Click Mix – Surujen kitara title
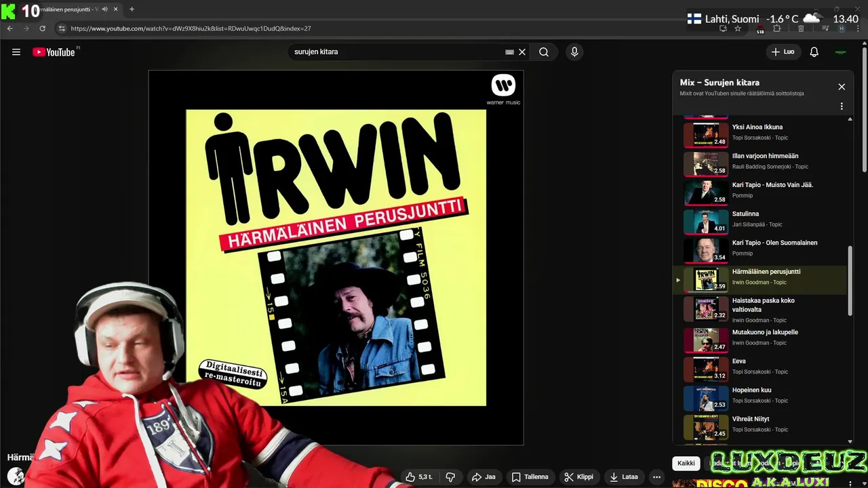Image resolution: width=868 pixels, height=488 pixels. click(719, 83)
